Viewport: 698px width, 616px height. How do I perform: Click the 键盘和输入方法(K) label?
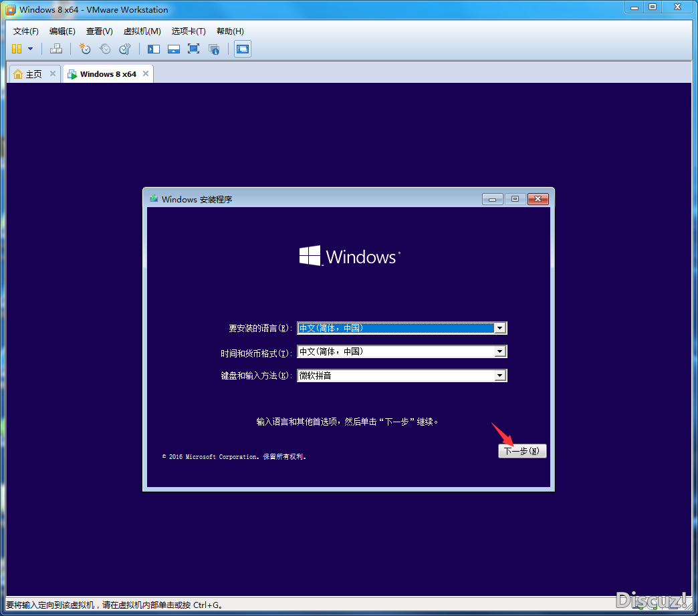click(x=256, y=376)
